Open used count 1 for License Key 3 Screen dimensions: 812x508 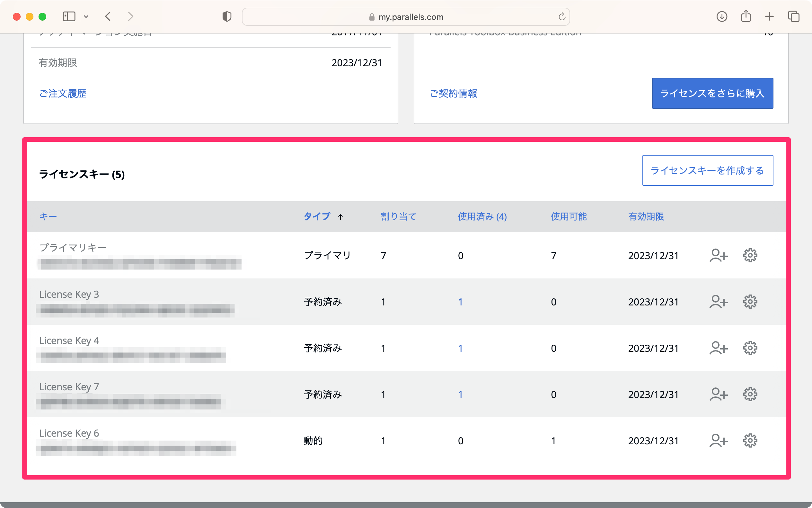point(460,302)
